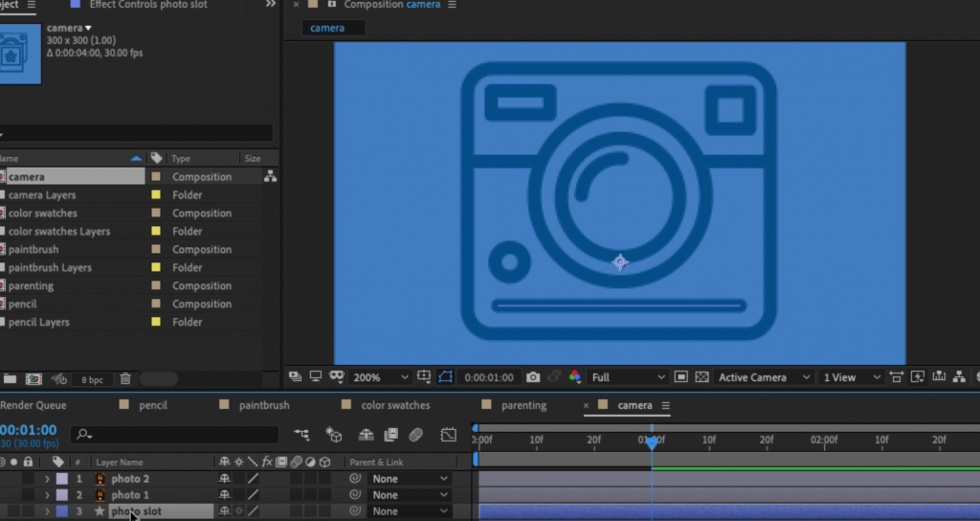Viewport: 980px width, 521px height.
Task: Open the grid and guide options icon
Action: pos(424,376)
